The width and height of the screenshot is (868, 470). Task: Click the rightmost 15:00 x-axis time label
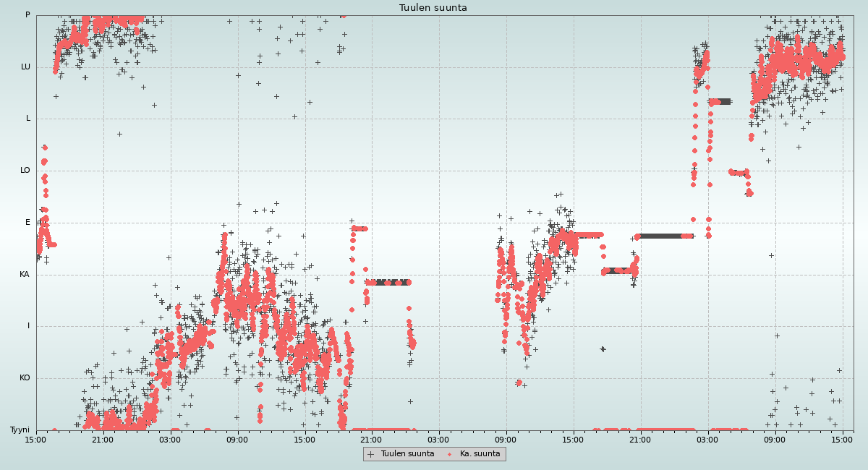[x=842, y=439]
